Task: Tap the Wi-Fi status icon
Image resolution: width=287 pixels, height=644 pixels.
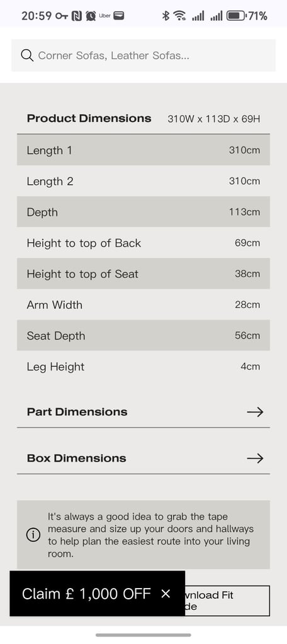Action: click(179, 16)
